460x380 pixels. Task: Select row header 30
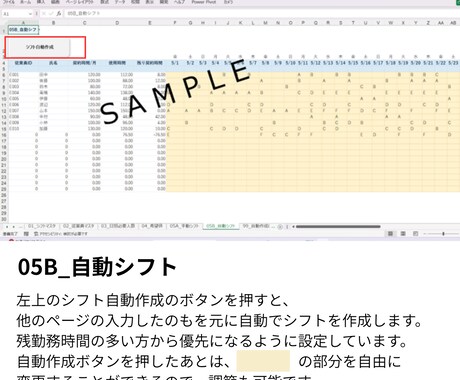(x=4, y=219)
